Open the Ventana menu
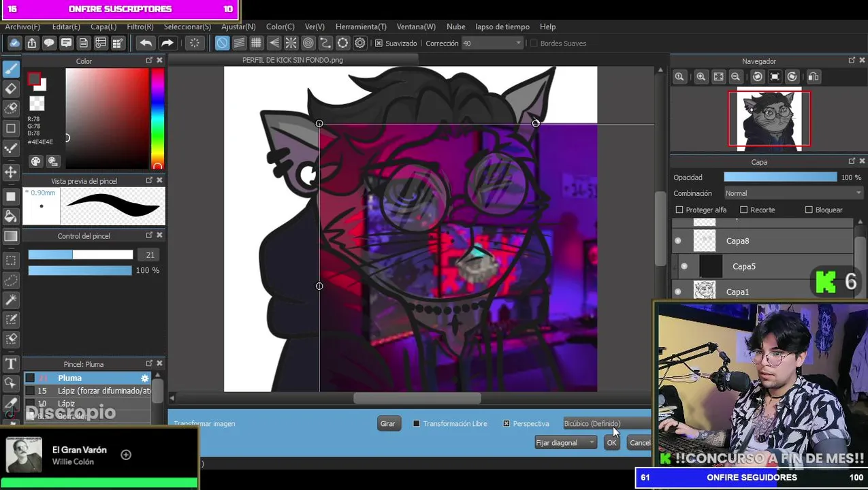This screenshot has height=490, width=868. pos(416,27)
